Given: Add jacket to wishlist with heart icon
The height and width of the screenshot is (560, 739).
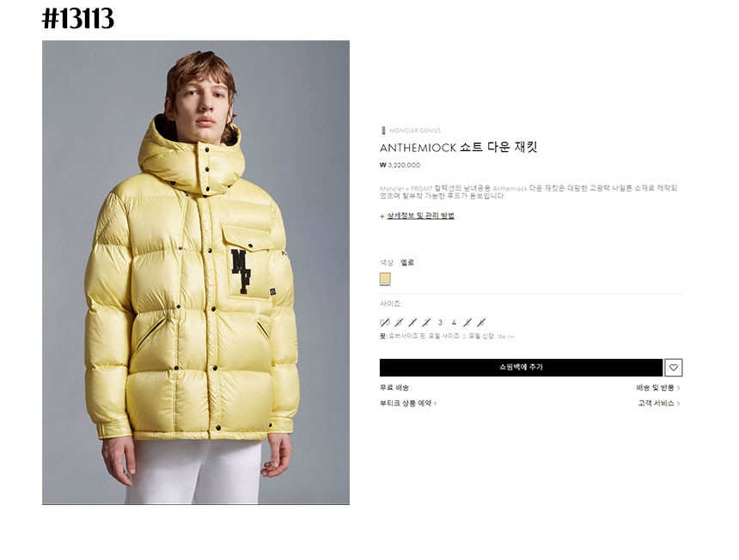Looking at the screenshot, I should [x=674, y=368].
